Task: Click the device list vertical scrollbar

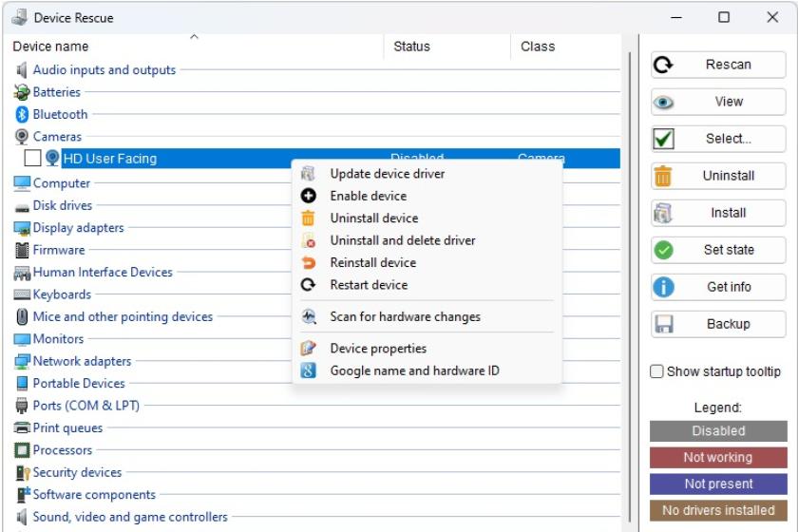Action: 630,285
